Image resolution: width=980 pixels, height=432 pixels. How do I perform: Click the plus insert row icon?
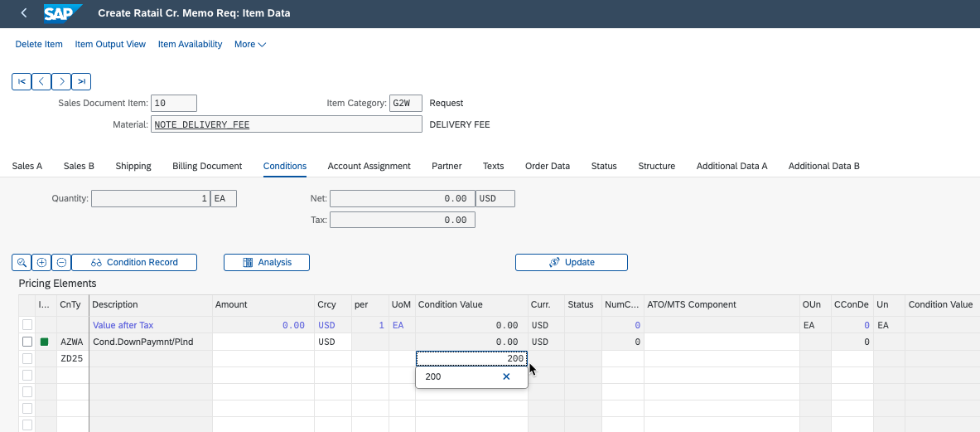41,262
